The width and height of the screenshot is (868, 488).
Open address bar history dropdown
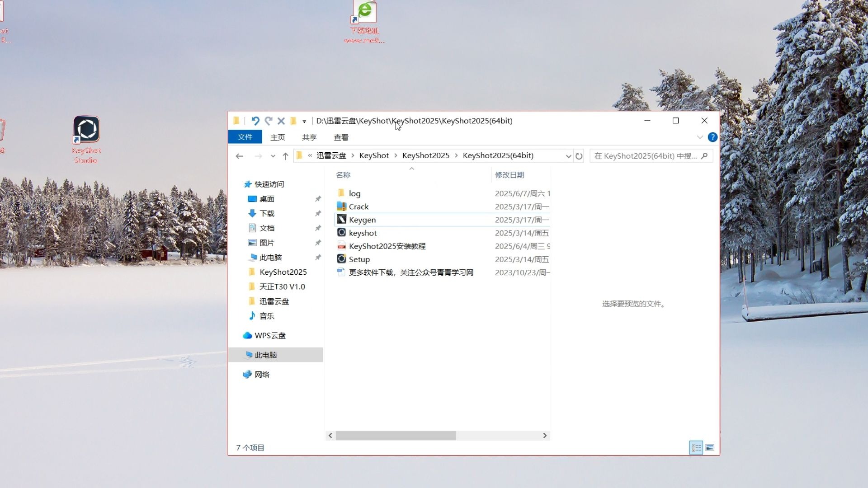click(x=568, y=156)
